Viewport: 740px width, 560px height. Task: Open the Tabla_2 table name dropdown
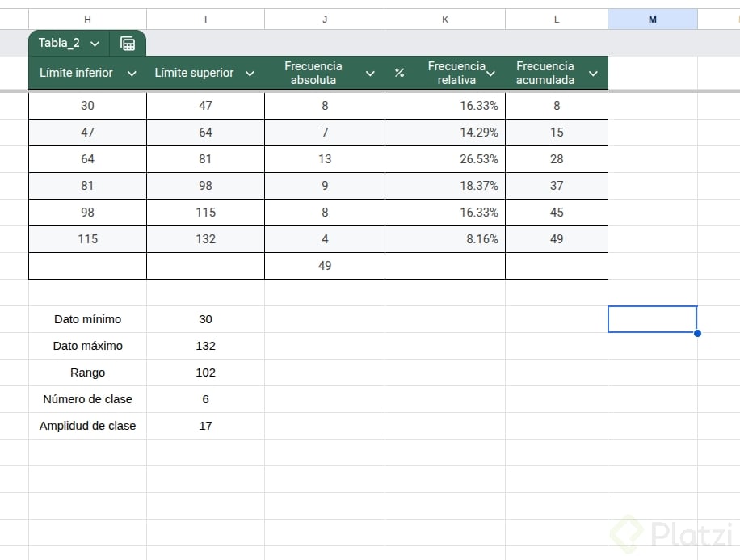95,44
